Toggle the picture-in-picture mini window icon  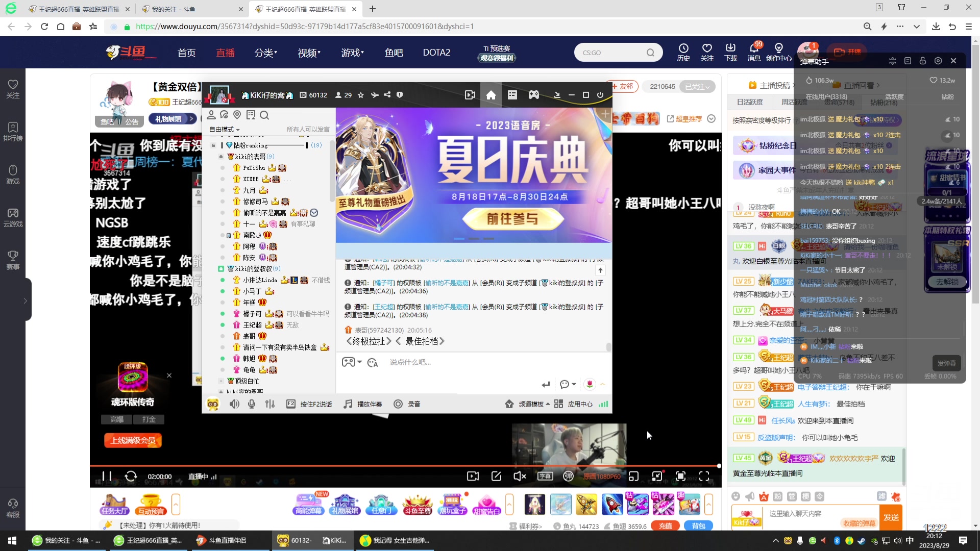click(633, 476)
